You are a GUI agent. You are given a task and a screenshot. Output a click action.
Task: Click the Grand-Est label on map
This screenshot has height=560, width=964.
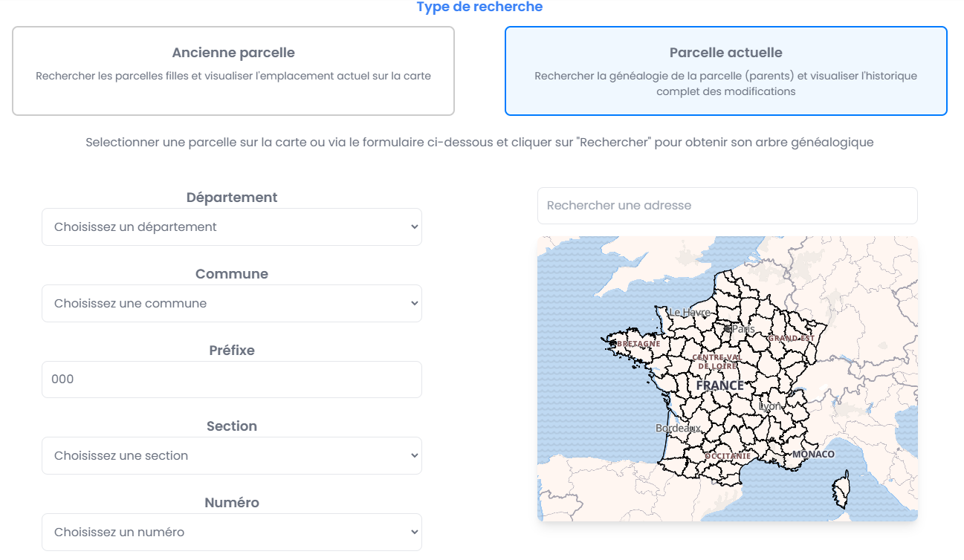792,338
